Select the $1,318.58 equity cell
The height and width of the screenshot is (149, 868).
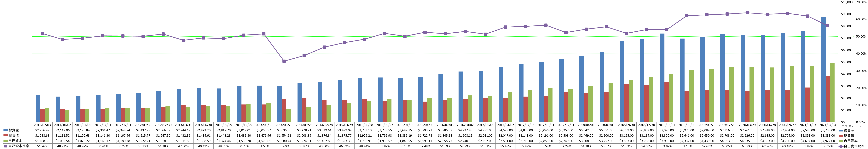[163, 141]
